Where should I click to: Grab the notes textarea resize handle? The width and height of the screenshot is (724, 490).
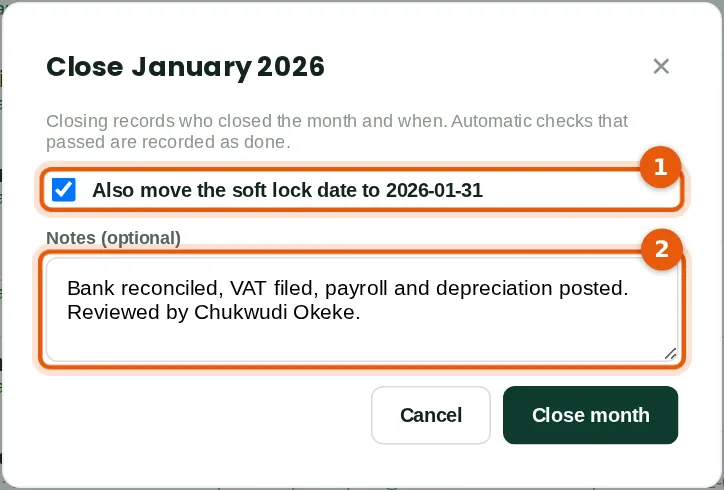coord(670,354)
